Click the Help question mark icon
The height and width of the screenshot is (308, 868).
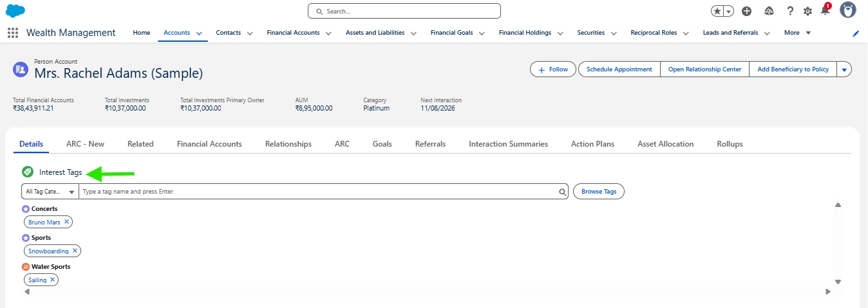click(x=790, y=11)
